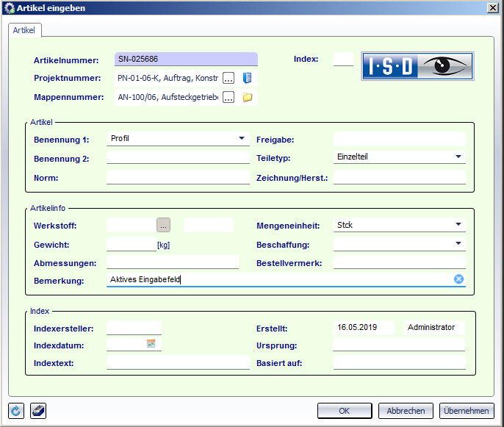The image size is (504, 427).
Task: Click the blue cabinet icon beside Projektnummer
Action: click(248, 78)
